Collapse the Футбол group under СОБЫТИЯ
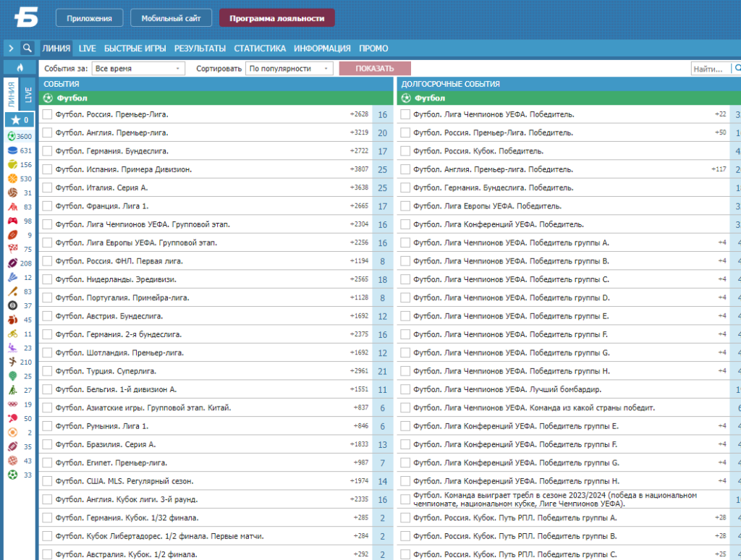The image size is (741, 560). click(216, 98)
